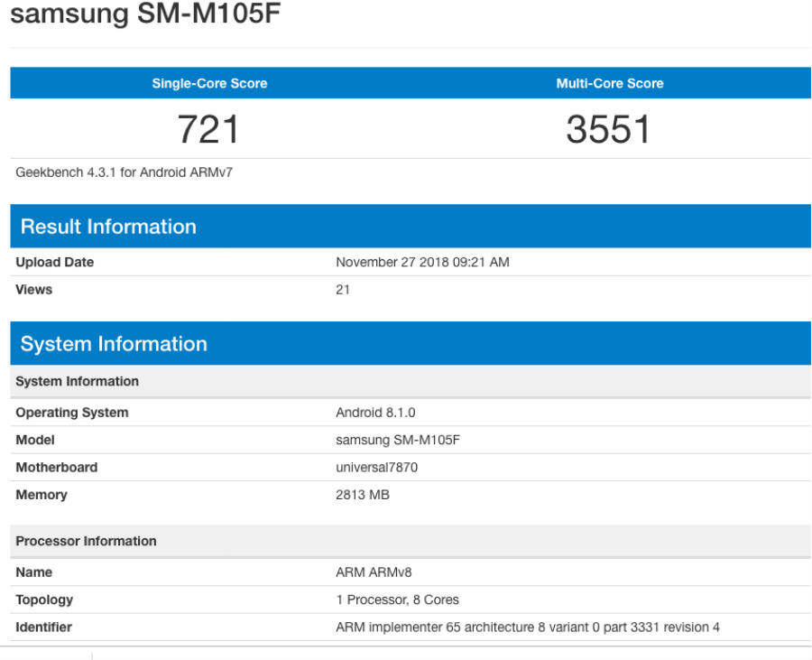Select the Single-Core Score column header
Viewport: 812px width, 660px height.
point(209,82)
